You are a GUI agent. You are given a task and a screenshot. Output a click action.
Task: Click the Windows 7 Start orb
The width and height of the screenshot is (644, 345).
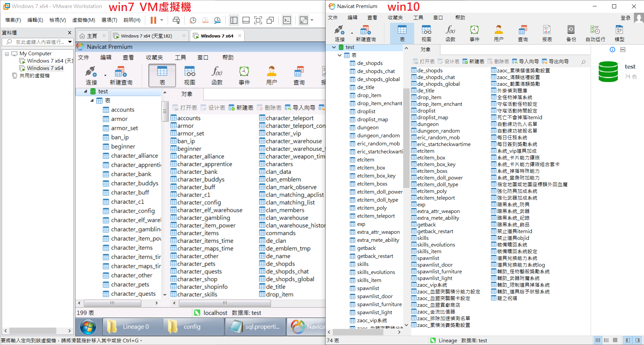[88, 327]
